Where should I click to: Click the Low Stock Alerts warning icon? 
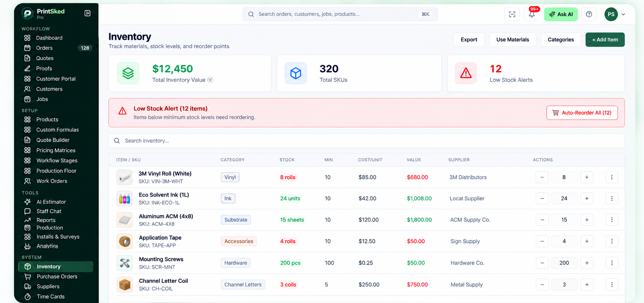466,73
